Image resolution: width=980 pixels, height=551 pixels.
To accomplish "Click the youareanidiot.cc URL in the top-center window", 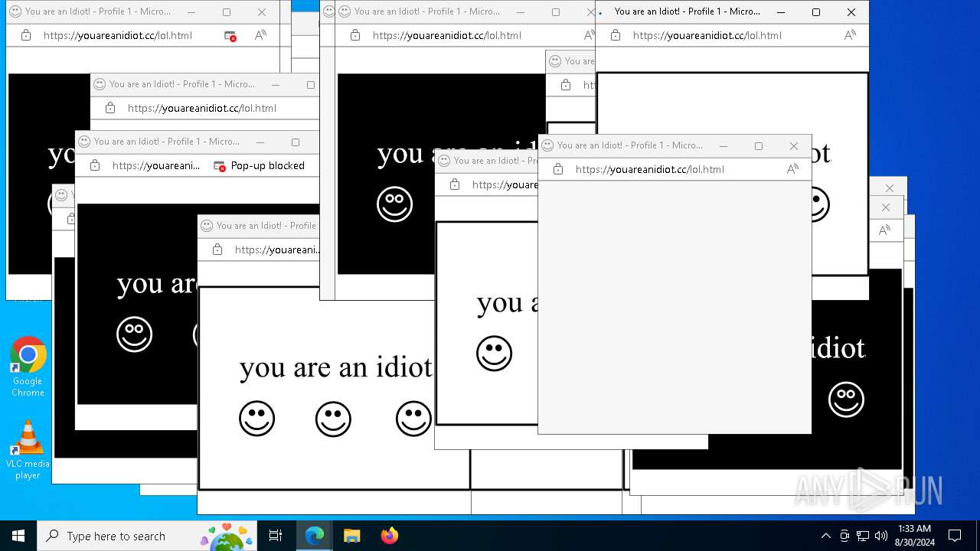I will pos(447,35).
